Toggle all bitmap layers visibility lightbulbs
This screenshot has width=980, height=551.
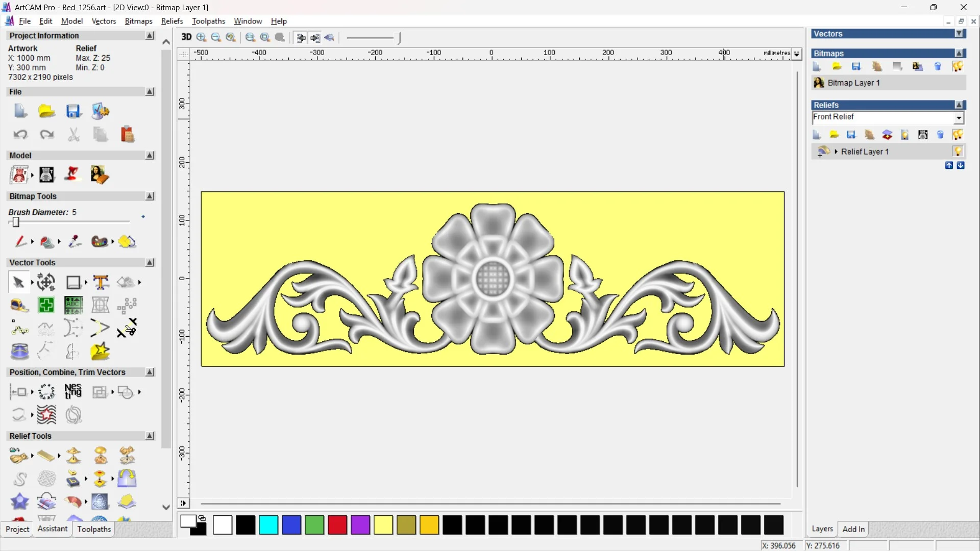pos(958,67)
